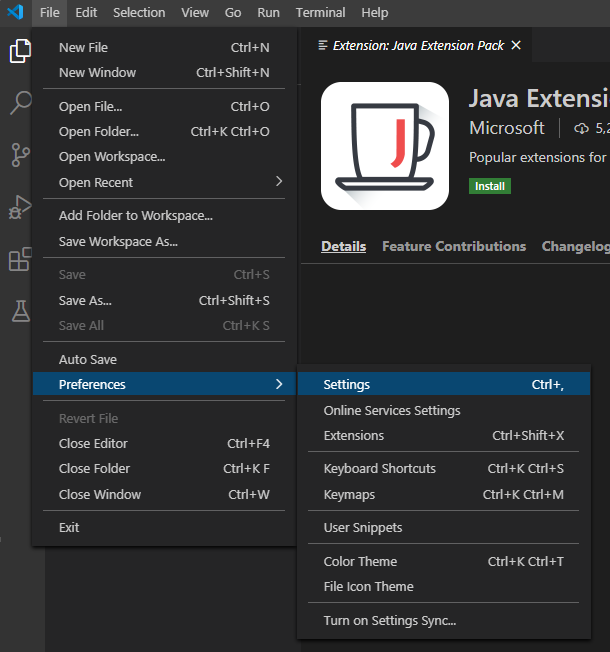This screenshot has width=610, height=652.
Task: Expand the Open Recent submenu arrow
Action: coord(279,181)
